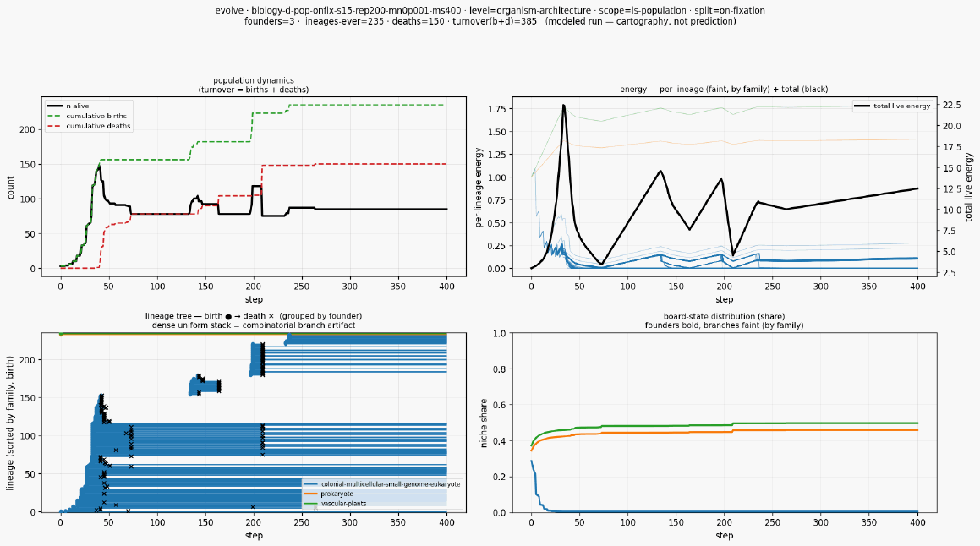The width and height of the screenshot is (980, 546).
Task: Click the orange prokaryote niche share curve
Action: [724, 432]
